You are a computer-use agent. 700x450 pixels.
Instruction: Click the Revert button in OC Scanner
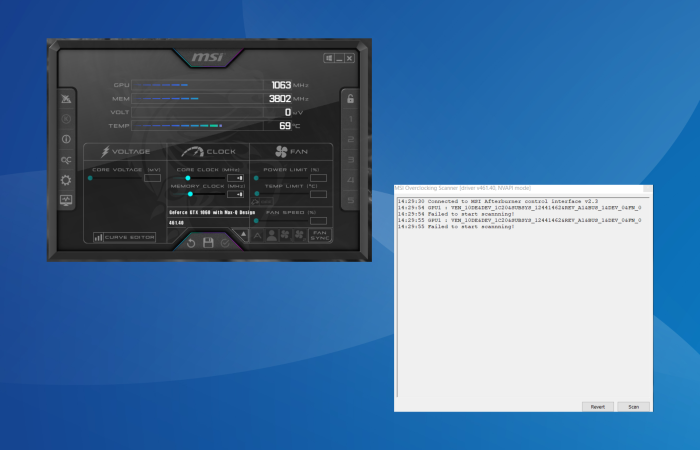[x=598, y=407]
